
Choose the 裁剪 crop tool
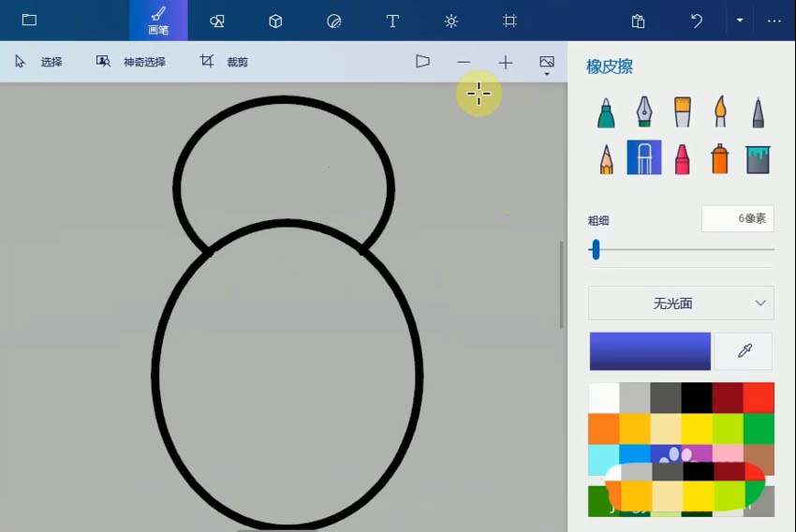(x=224, y=62)
